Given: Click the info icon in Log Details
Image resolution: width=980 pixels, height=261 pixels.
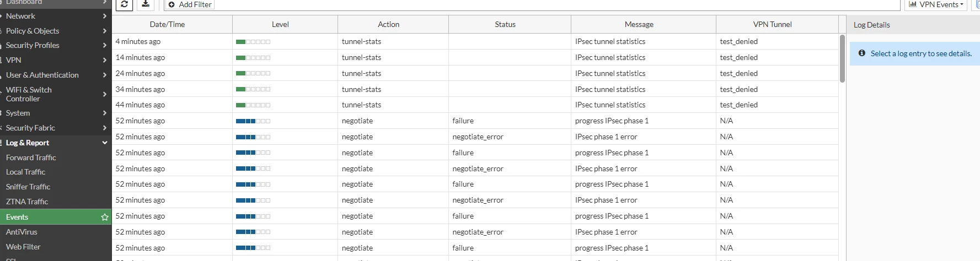Looking at the screenshot, I should (862, 53).
